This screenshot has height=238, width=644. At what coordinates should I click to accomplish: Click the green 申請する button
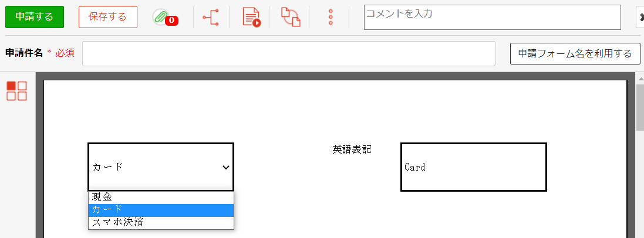(34, 17)
